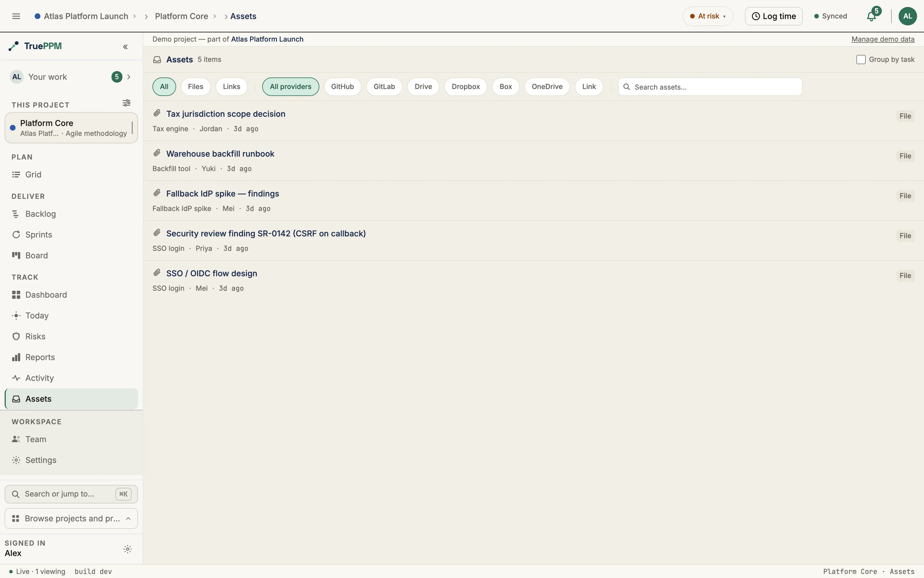Open Reports page
924x578 pixels.
click(71, 357)
